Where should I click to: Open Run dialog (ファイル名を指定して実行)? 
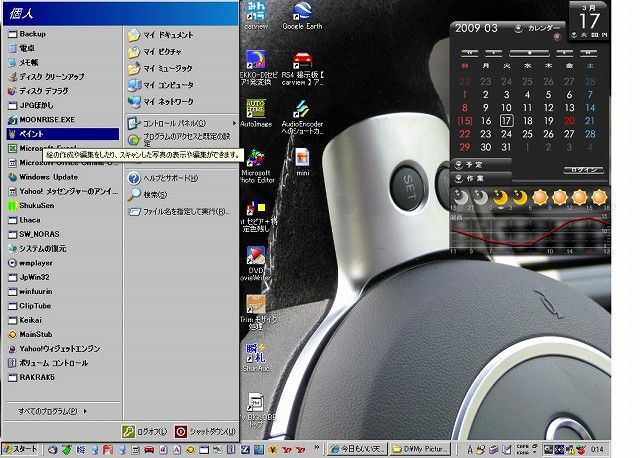click(181, 211)
